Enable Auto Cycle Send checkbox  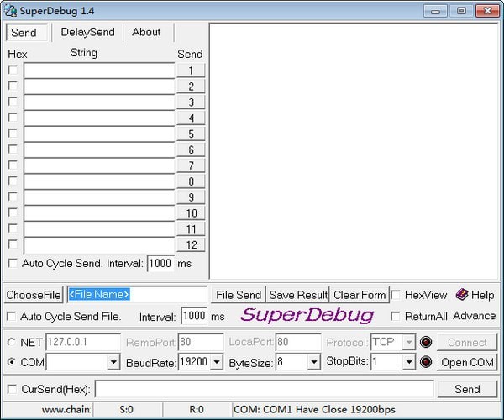tap(13, 263)
